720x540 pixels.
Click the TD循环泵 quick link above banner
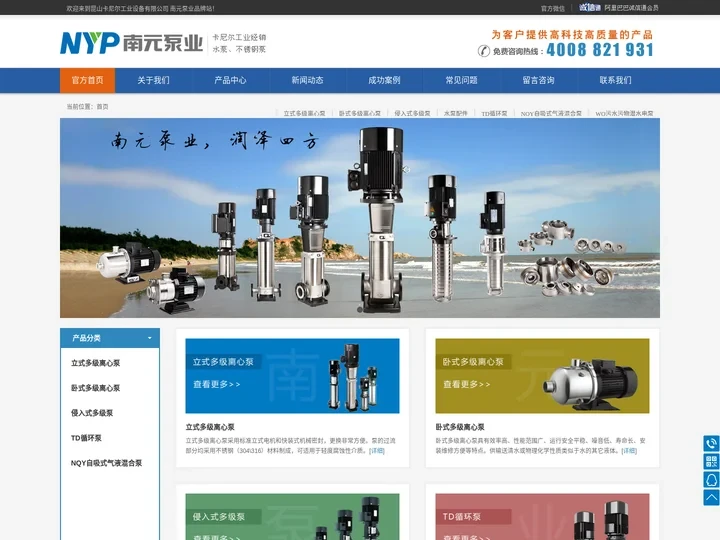point(494,113)
